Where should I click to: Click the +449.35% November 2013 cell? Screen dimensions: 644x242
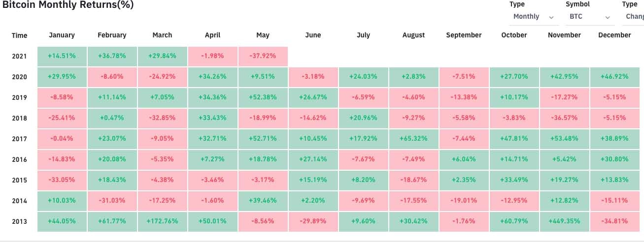click(x=564, y=221)
